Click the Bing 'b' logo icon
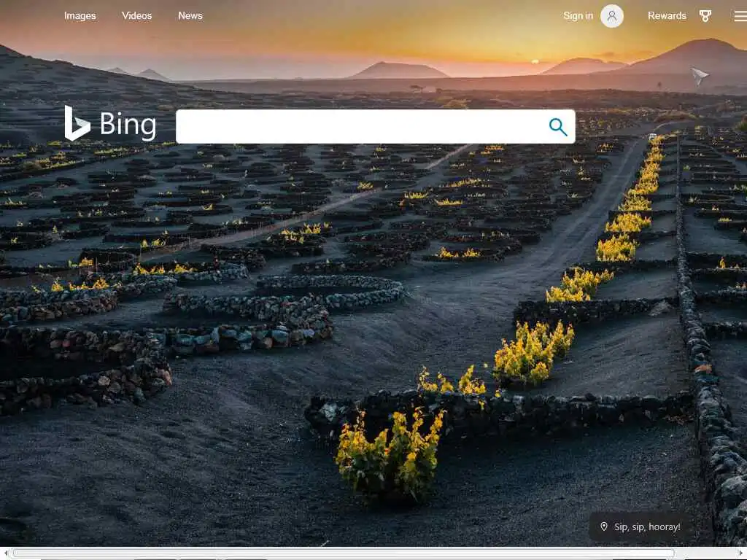This screenshot has width=747, height=560. [77, 123]
